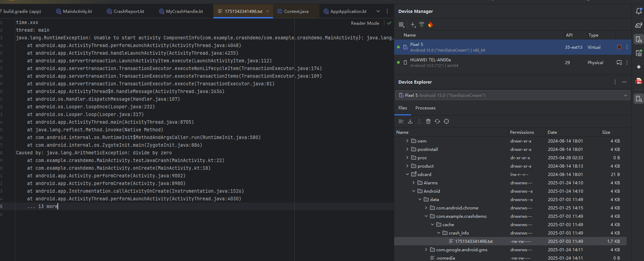Click Save As download icon in Device Explorer
The width and height of the screenshot is (644, 261).
[410, 121]
